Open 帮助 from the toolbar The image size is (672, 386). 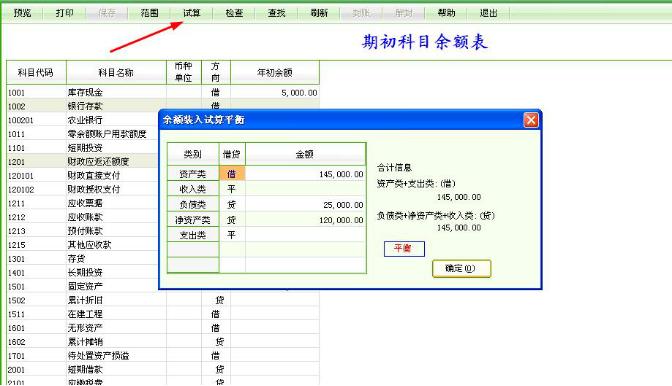[446, 13]
